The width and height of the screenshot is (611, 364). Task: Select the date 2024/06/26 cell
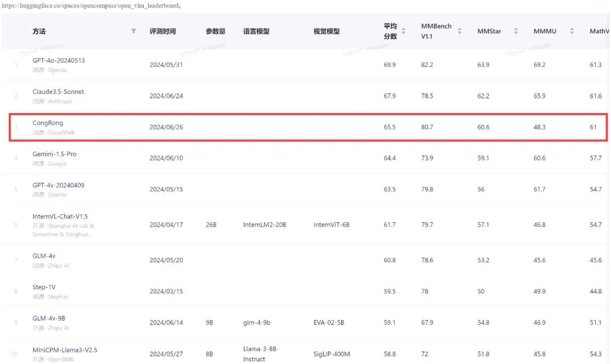tap(166, 127)
